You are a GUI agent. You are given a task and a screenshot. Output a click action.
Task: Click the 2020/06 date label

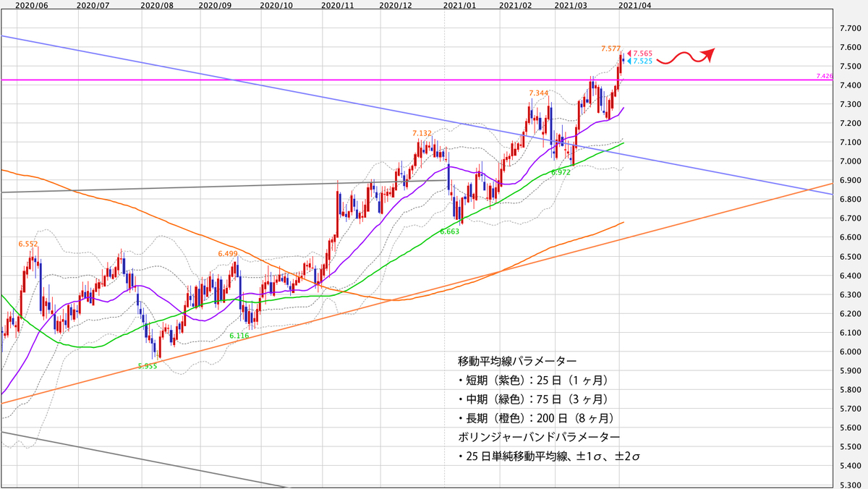coord(32,4)
